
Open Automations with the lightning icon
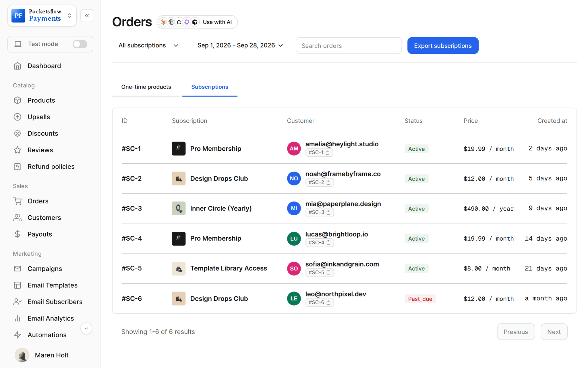pos(18,335)
